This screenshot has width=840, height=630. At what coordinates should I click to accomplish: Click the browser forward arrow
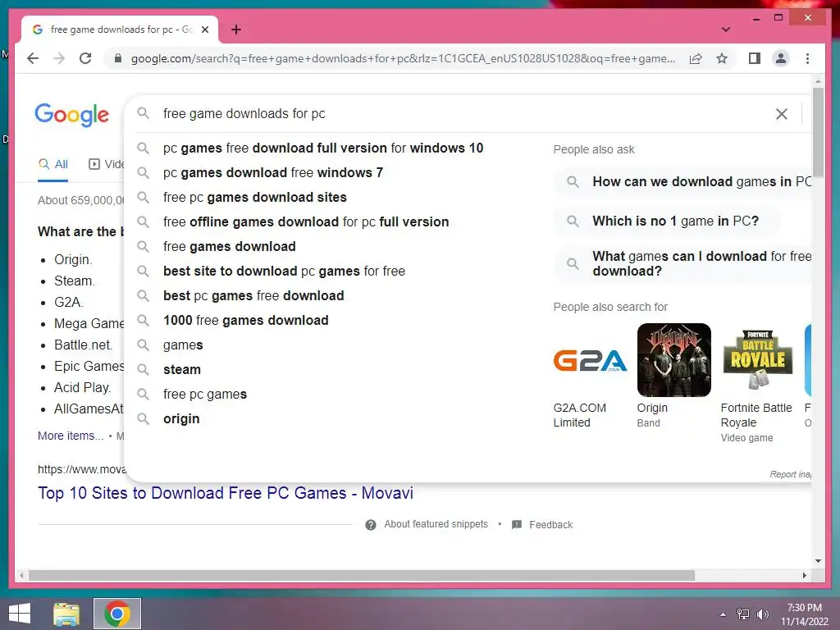pyautogui.click(x=59, y=58)
